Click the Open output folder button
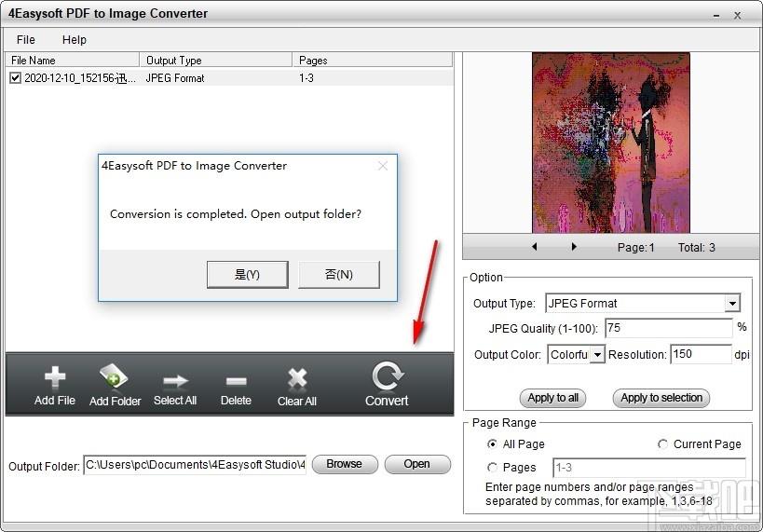 [x=417, y=464]
